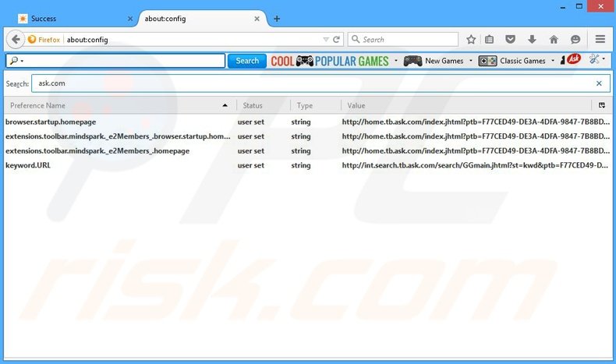This screenshot has height=364, width=616.
Task: Select mindspark._e2Members_.homepage preference
Action: (x=97, y=150)
